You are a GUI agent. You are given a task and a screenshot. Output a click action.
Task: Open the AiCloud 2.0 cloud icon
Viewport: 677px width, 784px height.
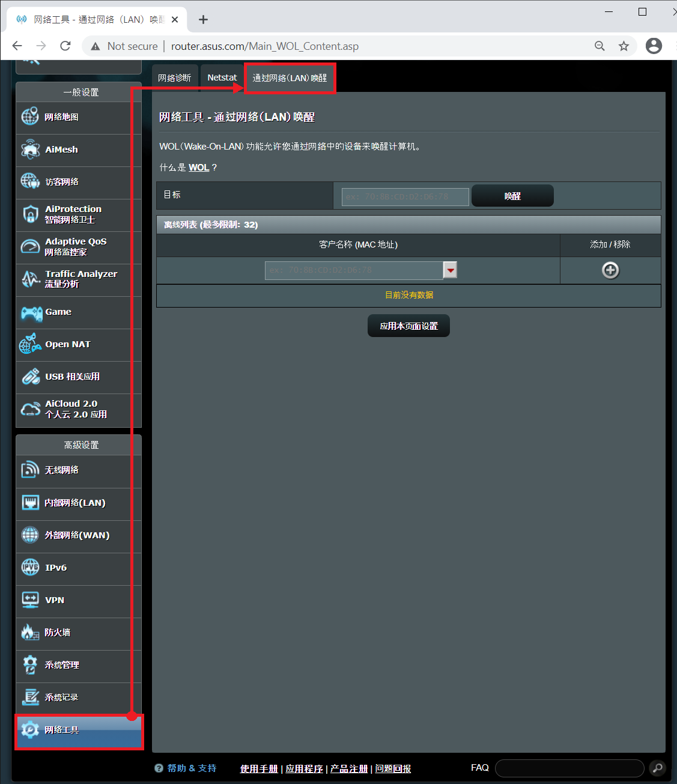[x=30, y=409]
